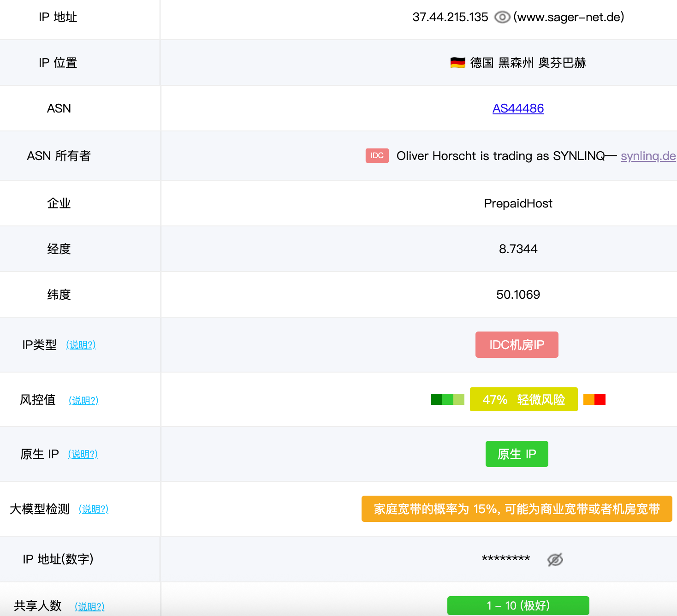Screen dimensions: 677x616
Task: Click the orange-red segments of risk scale
Action: (x=594, y=399)
